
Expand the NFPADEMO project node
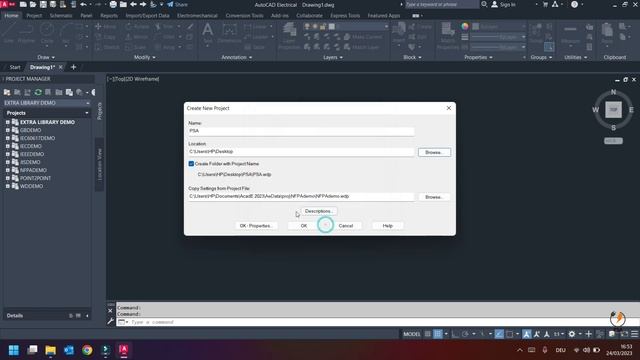7,170
